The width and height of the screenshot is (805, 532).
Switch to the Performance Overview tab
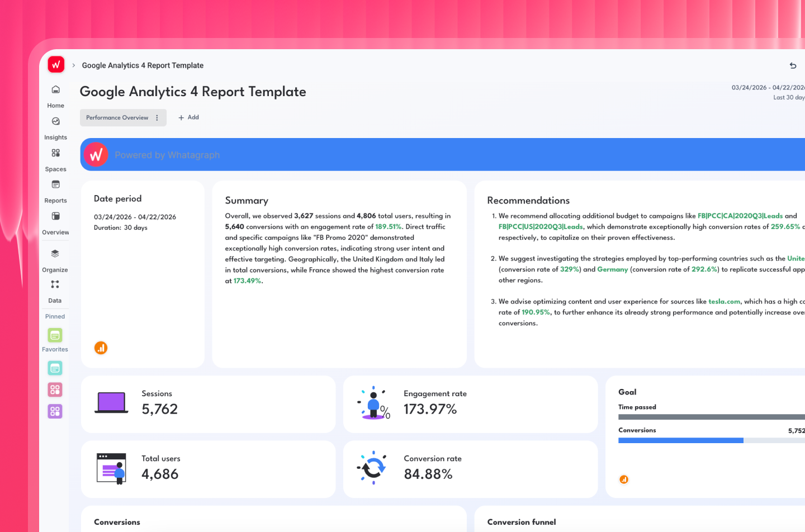[x=116, y=117]
